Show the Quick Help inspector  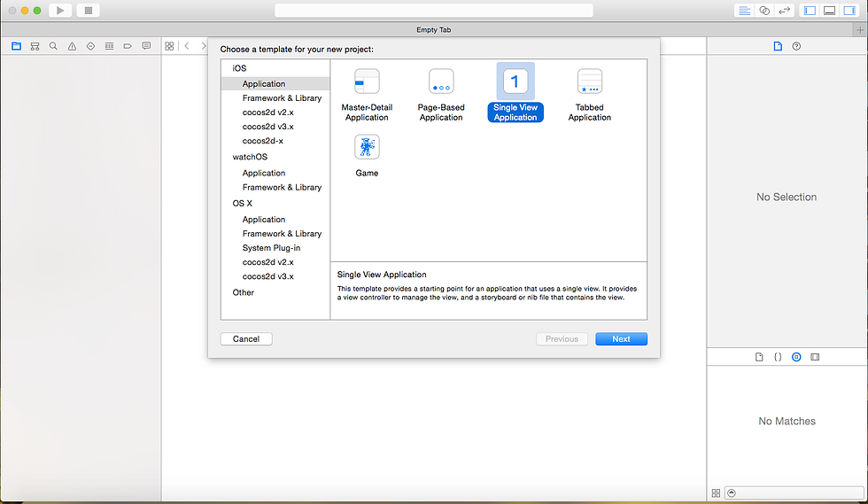tap(796, 47)
